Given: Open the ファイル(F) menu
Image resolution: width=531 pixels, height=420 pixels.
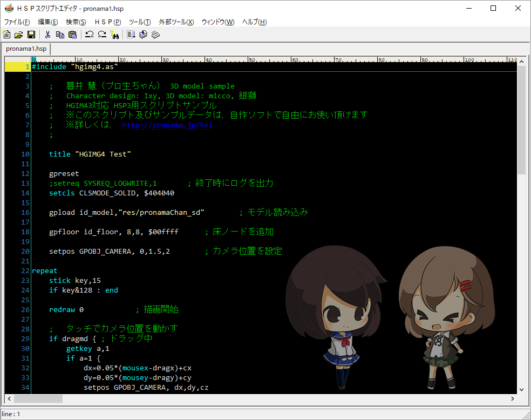Looking at the screenshot, I should point(17,22).
